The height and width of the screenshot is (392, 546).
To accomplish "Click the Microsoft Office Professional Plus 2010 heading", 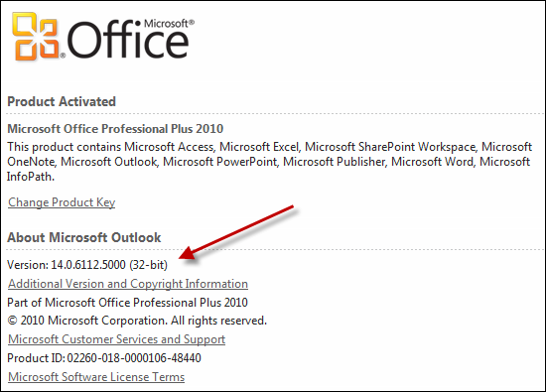I will [115, 129].
